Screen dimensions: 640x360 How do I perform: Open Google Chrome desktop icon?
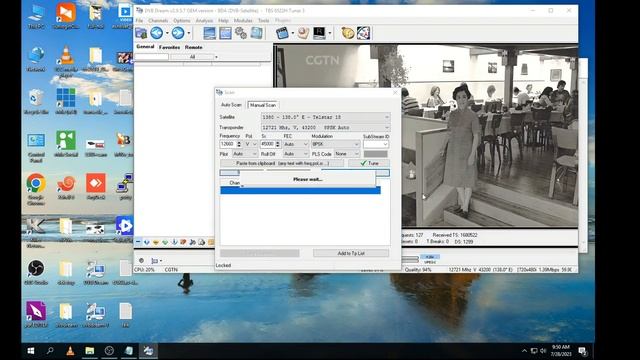36,189
